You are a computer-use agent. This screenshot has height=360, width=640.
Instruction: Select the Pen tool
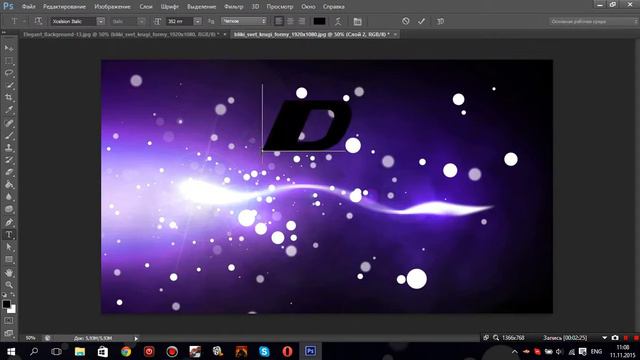9,222
